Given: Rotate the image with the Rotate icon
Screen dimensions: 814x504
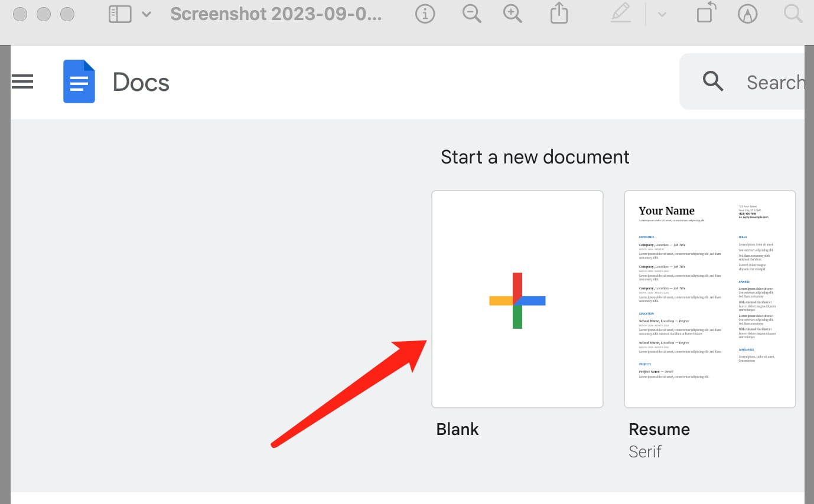Looking at the screenshot, I should click(x=706, y=13).
